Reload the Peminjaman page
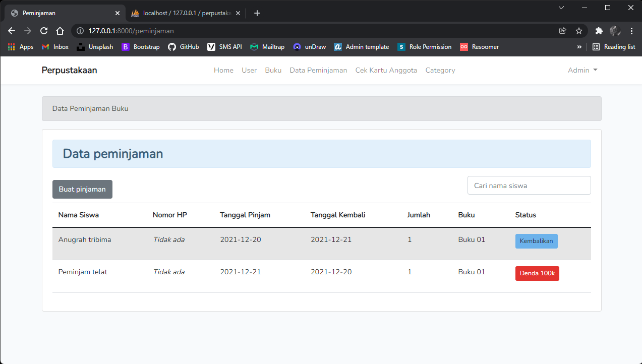Image resolution: width=642 pixels, height=364 pixels. coord(44,31)
